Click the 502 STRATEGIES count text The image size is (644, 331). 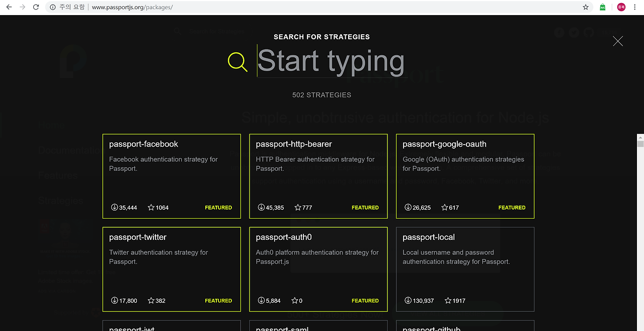click(x=322, y=95)
